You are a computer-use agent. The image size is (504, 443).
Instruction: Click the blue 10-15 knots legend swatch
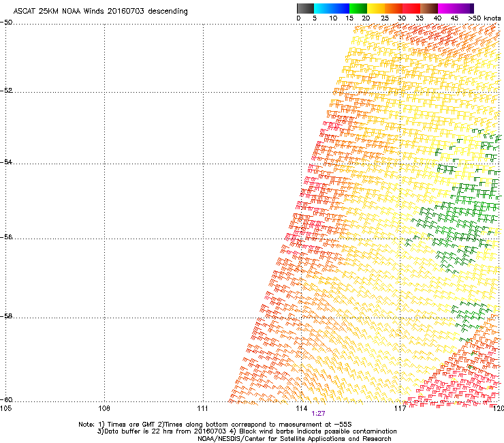(341, 8)
